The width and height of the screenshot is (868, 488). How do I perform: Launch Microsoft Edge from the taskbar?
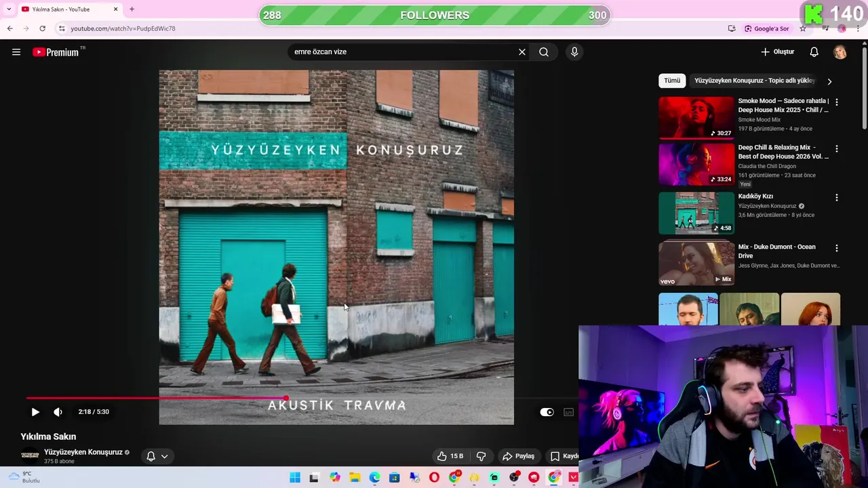(374, 478)
